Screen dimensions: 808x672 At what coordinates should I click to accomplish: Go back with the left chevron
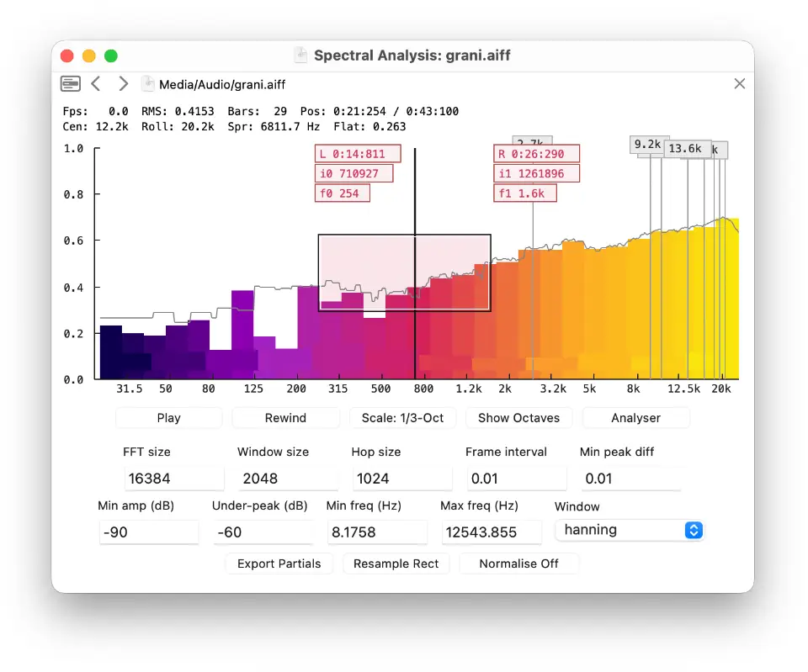(x=96, y=83)
